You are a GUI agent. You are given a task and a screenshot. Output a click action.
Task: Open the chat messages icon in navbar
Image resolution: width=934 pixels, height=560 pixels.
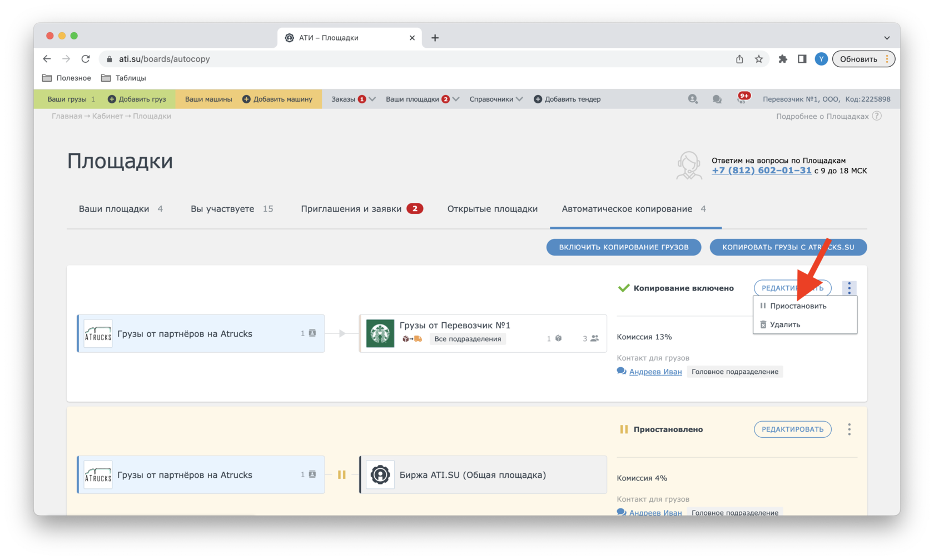(x=717, y=99)
